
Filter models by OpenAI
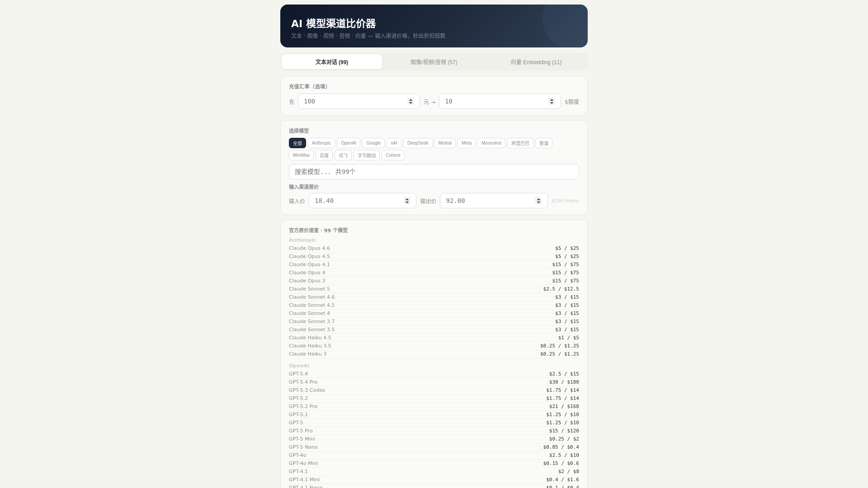pos(349,143)
